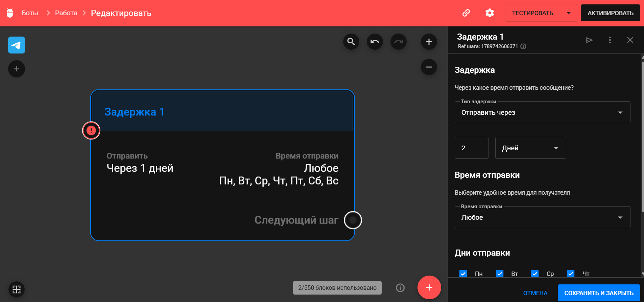Zoom out on the canvas
Screen dimensions: 644x302
[429, 67]
